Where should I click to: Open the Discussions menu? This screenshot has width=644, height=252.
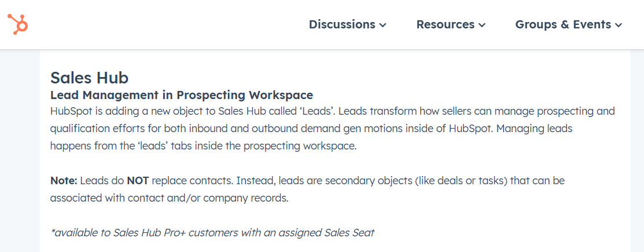342,24
